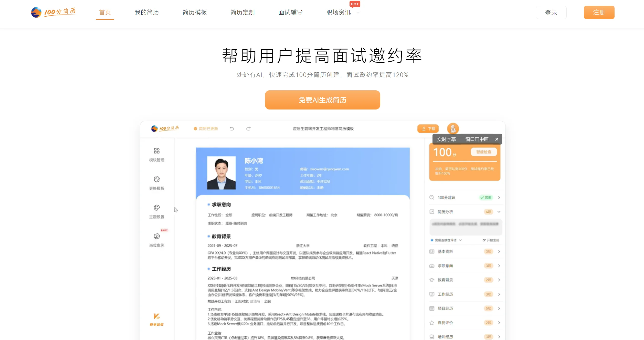The width and height of the screenshot is (644, 340).
Task: Go to the 简历模板 menu item
Action: [x=195, y=12]
